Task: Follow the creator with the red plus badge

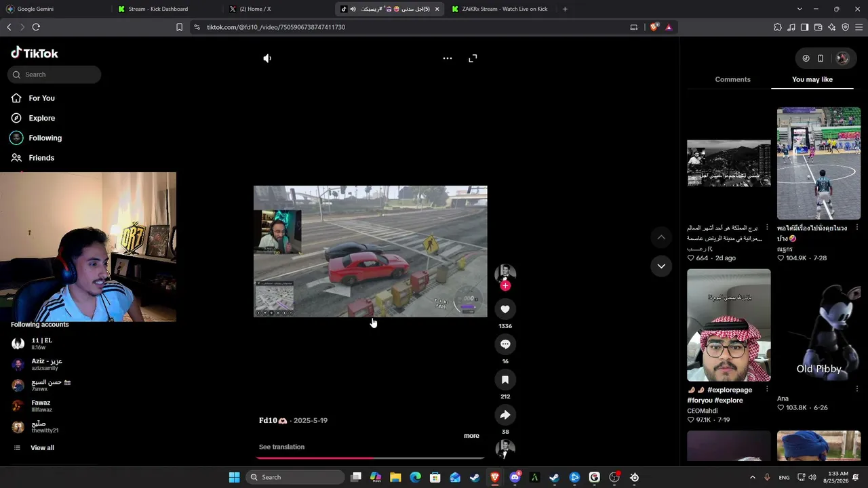Action: tap(505, 286)
